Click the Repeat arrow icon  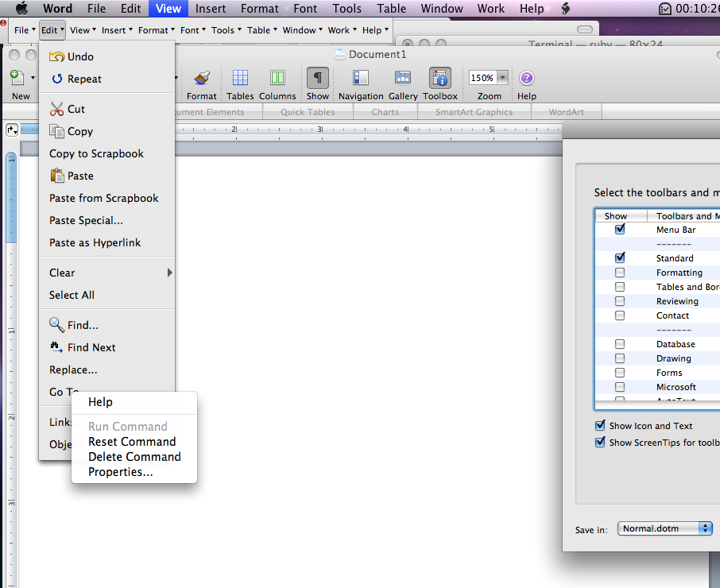point(57,79)
